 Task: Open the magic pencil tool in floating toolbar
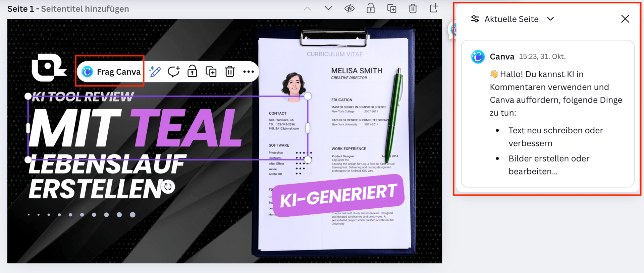[155, 71]
